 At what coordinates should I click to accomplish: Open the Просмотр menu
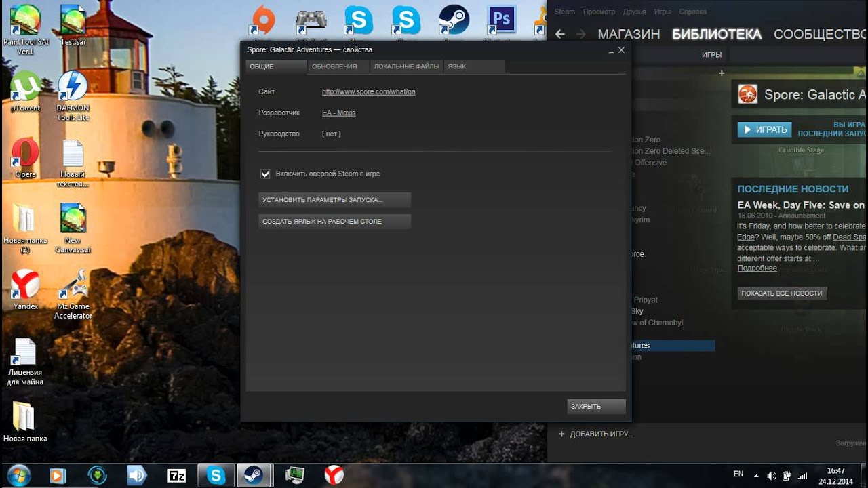tap(599, 12)
